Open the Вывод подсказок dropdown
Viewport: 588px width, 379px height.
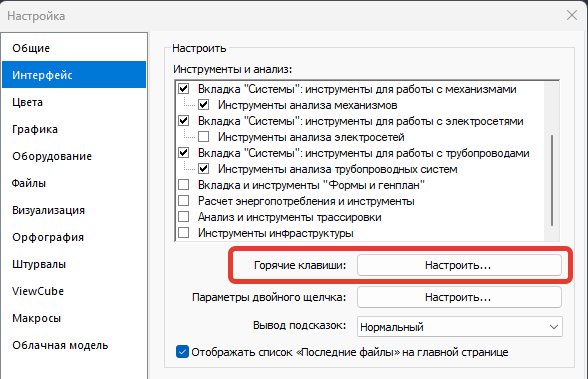click(460, 327)
